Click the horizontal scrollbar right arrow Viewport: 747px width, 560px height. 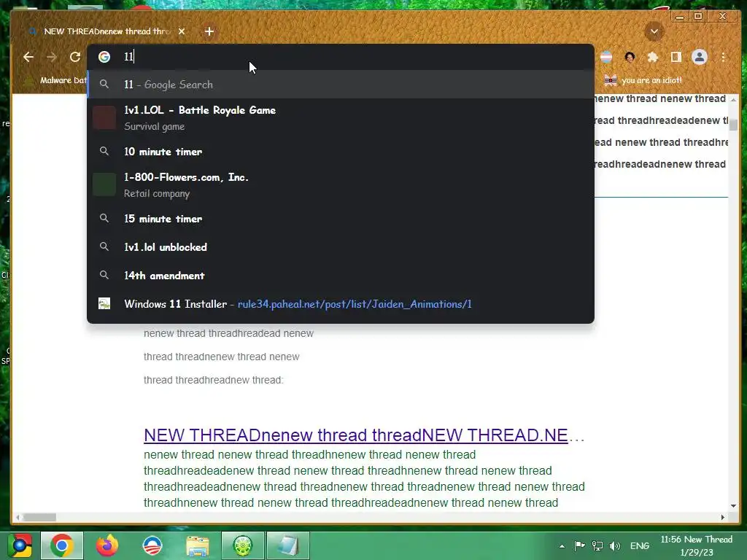[723, 517]
